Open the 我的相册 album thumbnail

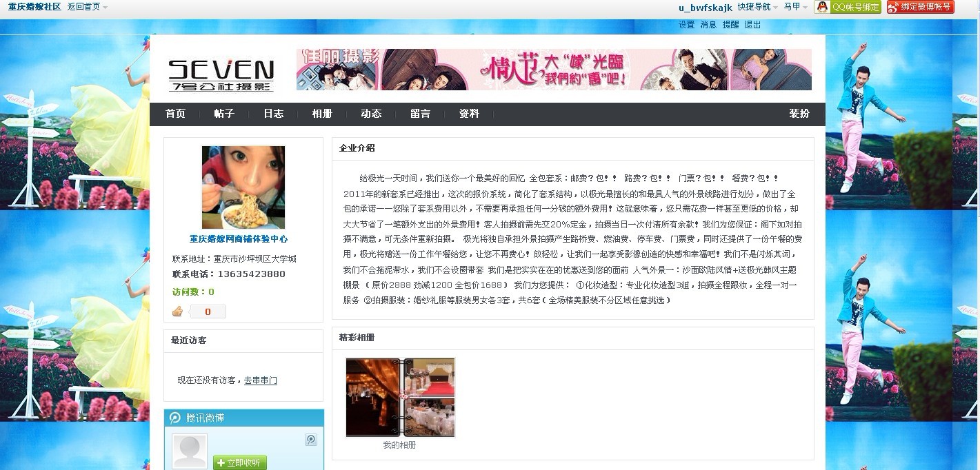point(400,397)
